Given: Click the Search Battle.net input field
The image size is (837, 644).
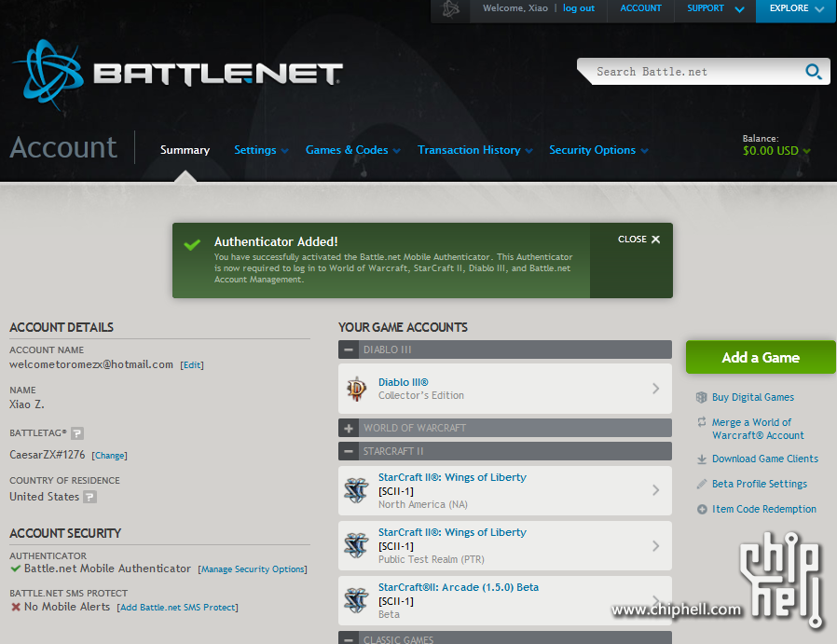Looking at the screenshot, I should 694,72.
